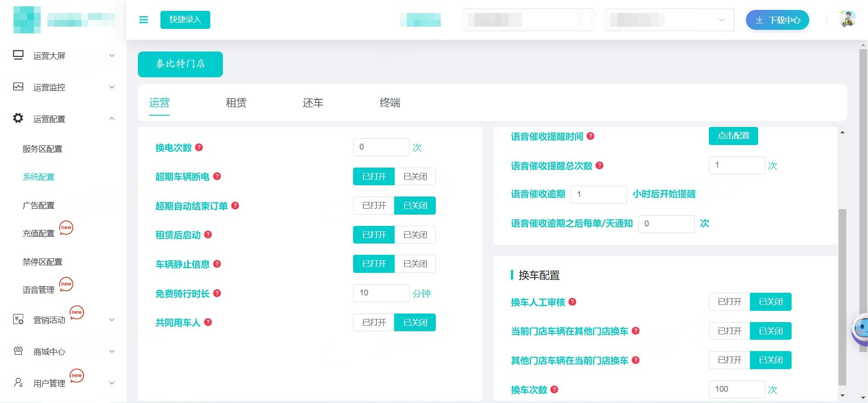Set 租赁后启动 to 已关闭
The image size is (868, 403).
[x=415, y=234]
